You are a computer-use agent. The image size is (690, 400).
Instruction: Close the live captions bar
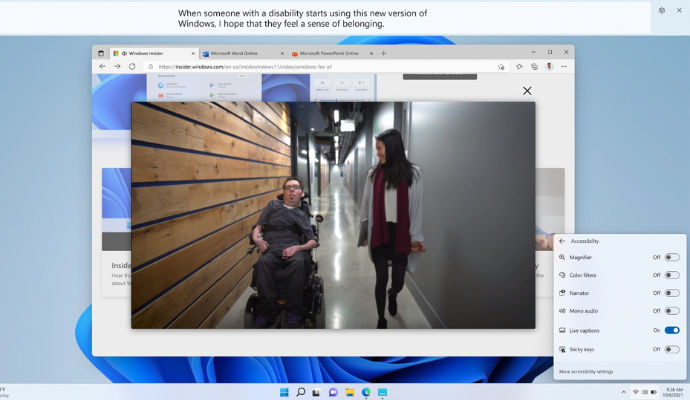(679, 10)
